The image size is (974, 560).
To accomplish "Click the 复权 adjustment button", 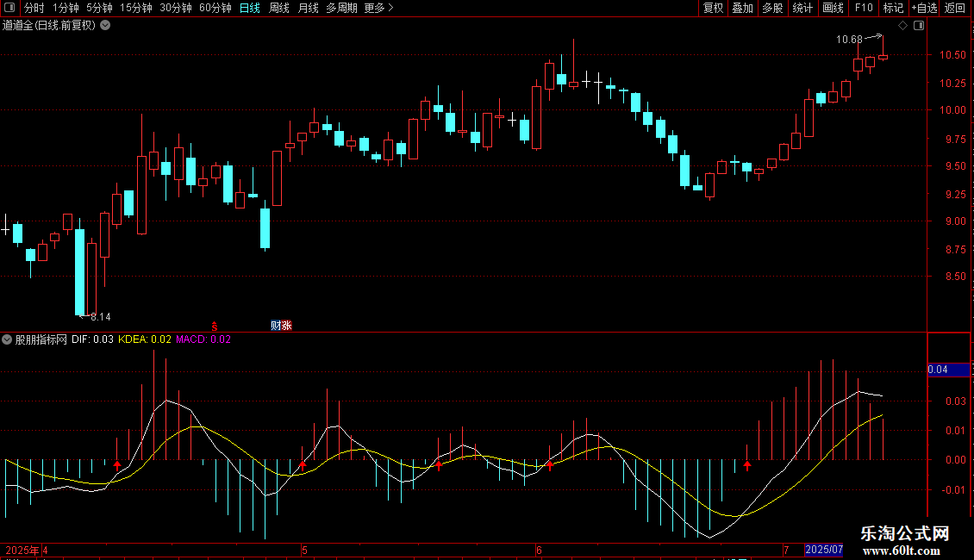I will tap(713, 8).
